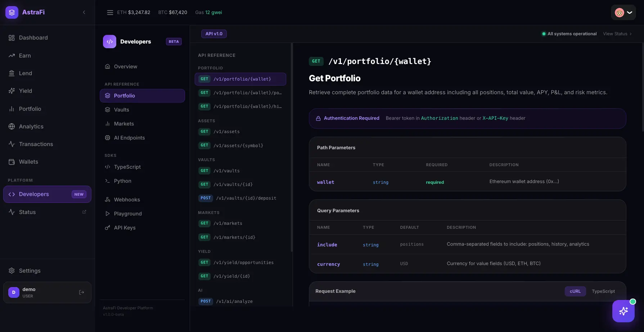Viewport: 644px width, 332px height.
Task: Open the developer Overview page
Action: click(142, 67)
